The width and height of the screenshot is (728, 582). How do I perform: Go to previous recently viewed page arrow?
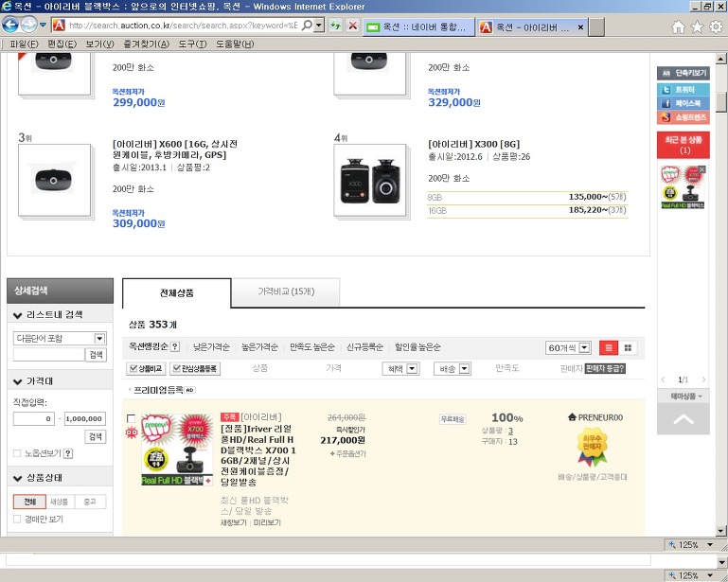pos(663,379)
